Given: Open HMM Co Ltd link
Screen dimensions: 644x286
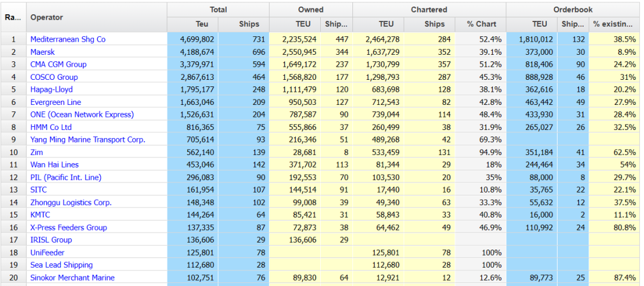Looking at the screenshot, I should [51, 127].
